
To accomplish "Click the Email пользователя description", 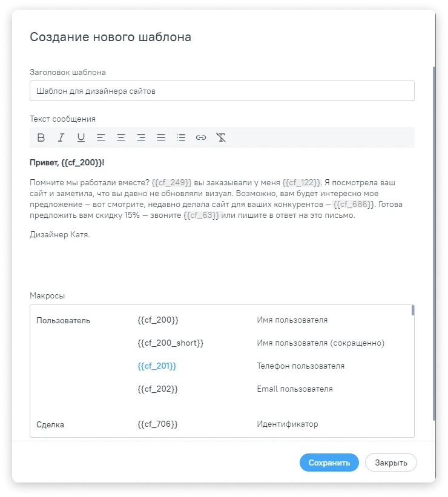I will point(295,389).
